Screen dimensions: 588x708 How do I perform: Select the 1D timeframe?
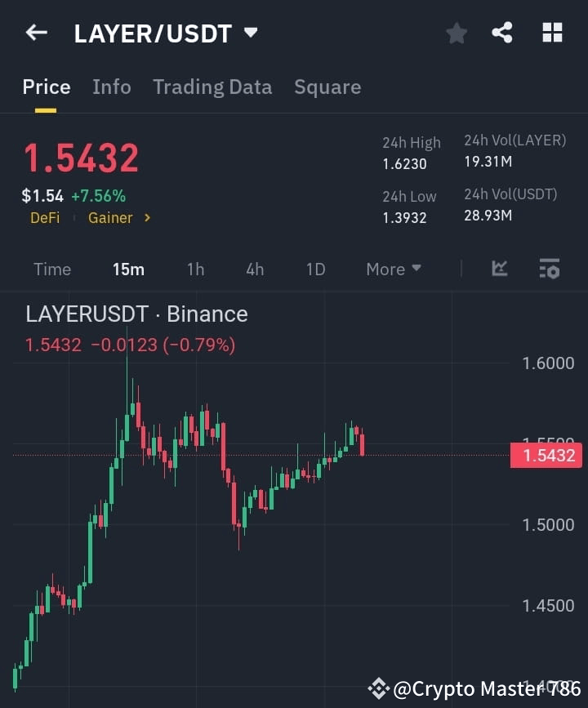pos(315,269)
